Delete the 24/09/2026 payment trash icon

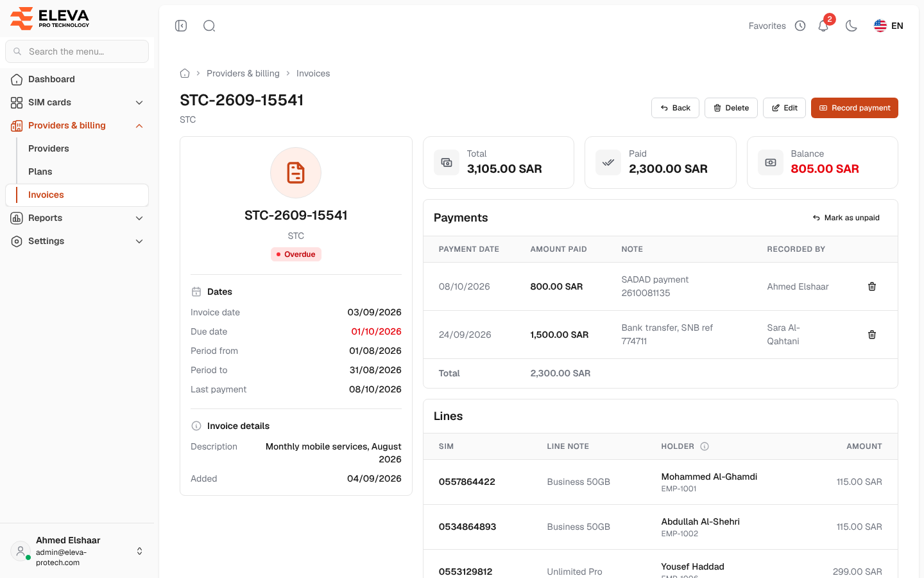click(872, 335)
